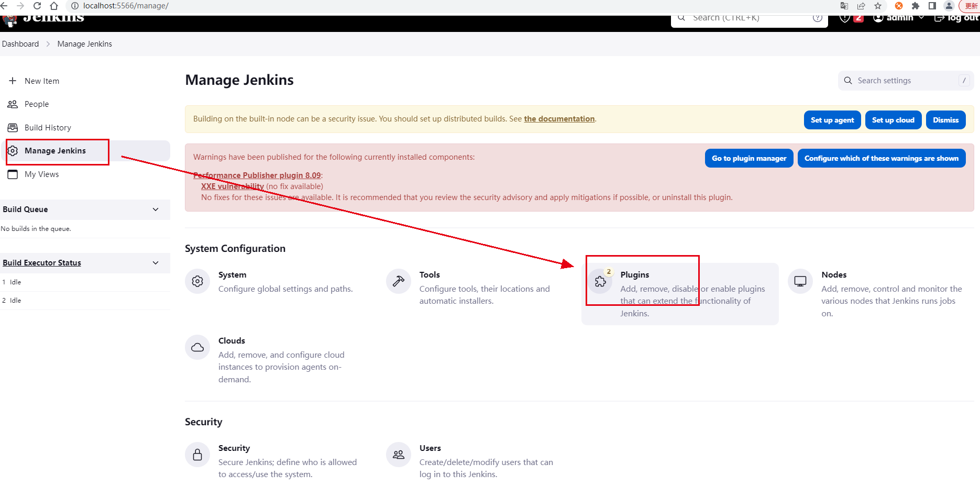The width and height of the screenshot is (980, 486).
Task: Open the Clouds configuration title
Action: (232, 341)
